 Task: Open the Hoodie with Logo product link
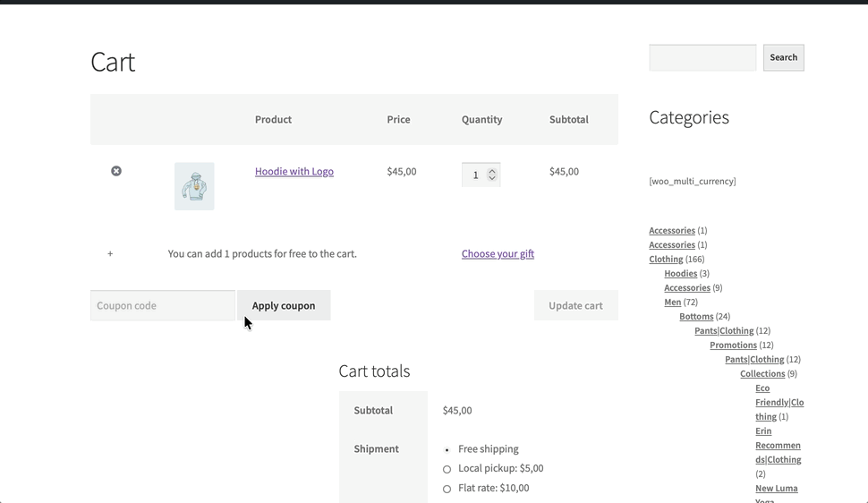[x=294, y=172]
